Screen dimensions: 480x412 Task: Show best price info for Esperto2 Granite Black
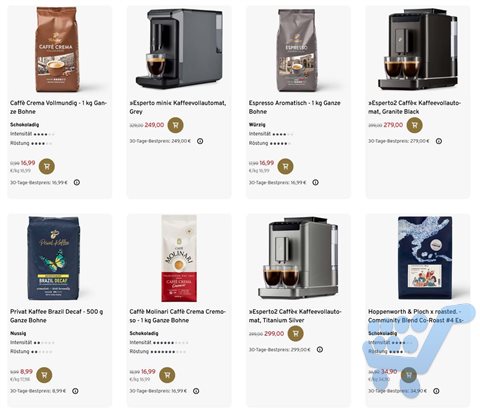(439, 141)
